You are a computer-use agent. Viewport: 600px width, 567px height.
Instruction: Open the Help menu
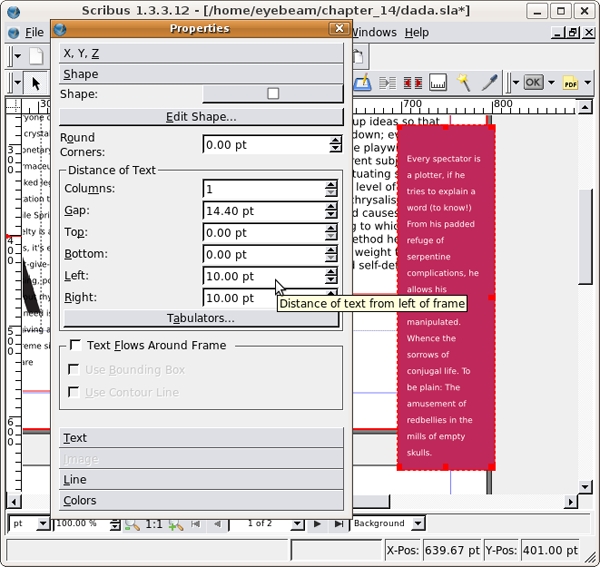coord(416,32)
